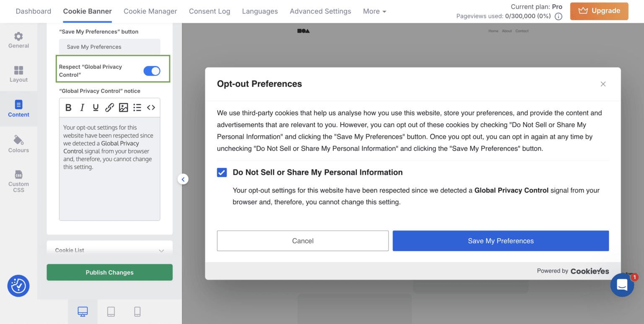Apply italic formatting in notice editor
Screen dimensions: 644x324
(82, 108)
